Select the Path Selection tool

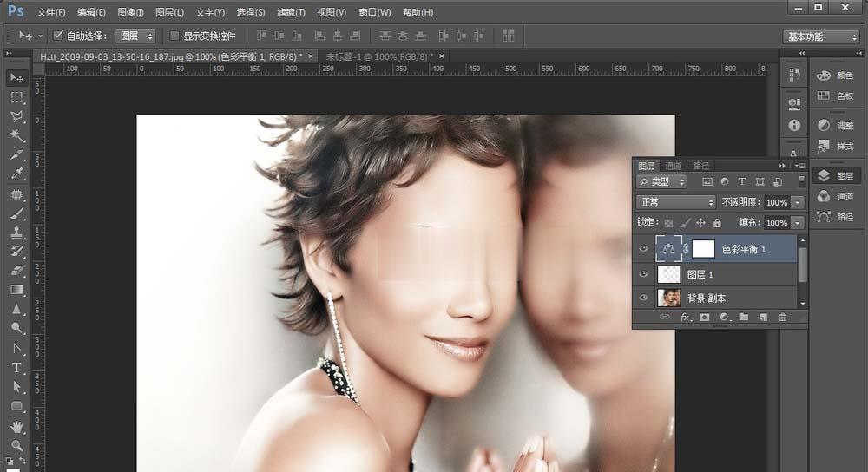tap(16, 386)
